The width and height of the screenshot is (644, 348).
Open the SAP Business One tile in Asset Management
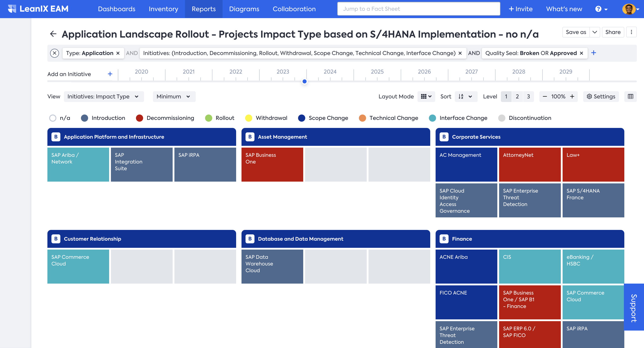coord(272,165)
